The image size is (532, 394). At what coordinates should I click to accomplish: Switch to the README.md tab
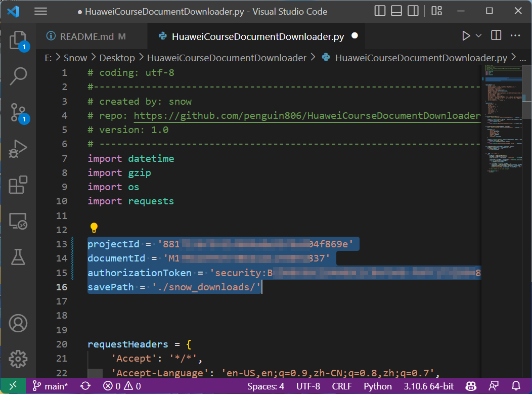coord(86,36)
